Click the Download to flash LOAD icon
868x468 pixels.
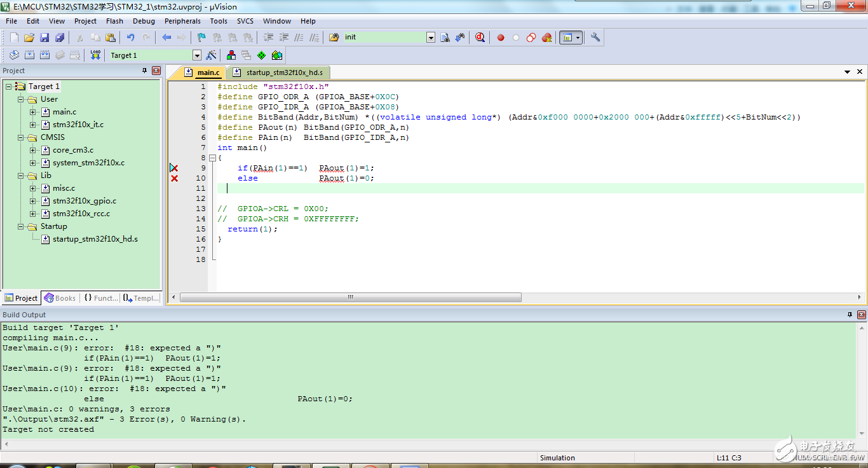(95, 55)
